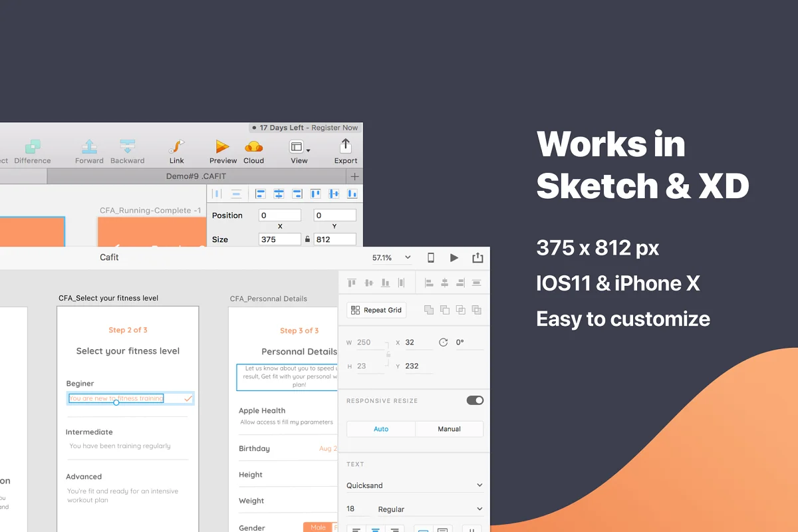Viewport: 798px width, 532px height.
Task: Click the Link tool in Sketch toolbar
Action: tap(177, 146)
